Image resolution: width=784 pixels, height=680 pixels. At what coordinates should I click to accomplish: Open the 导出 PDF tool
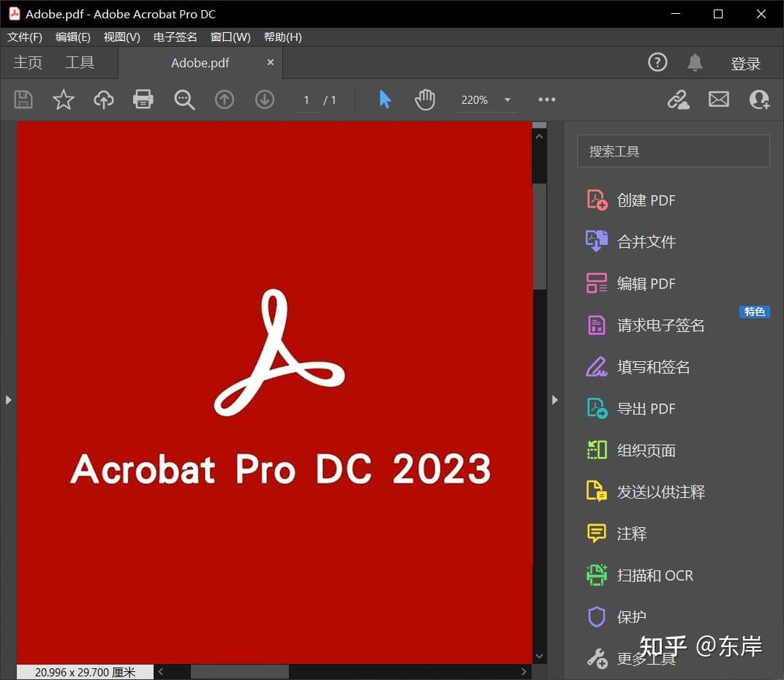(x=645, y=408)
